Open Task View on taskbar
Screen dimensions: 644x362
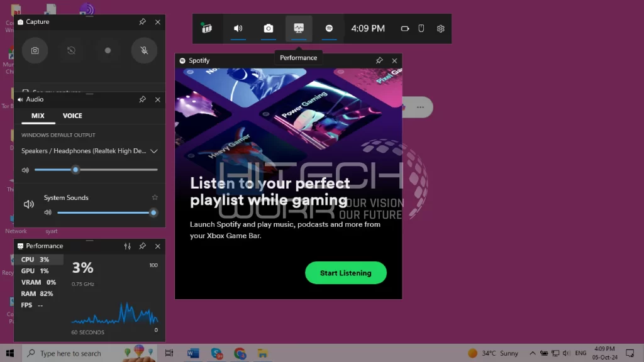[169, 353]
